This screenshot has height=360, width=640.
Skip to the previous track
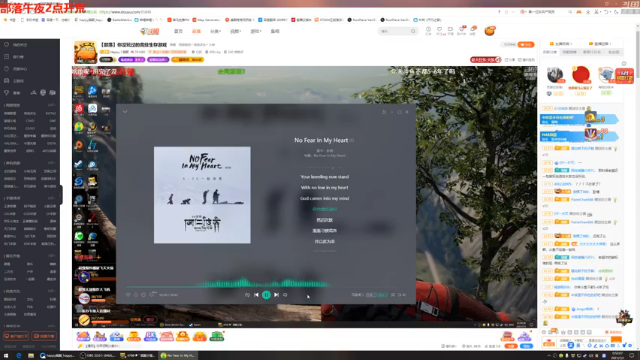point(256,295)
